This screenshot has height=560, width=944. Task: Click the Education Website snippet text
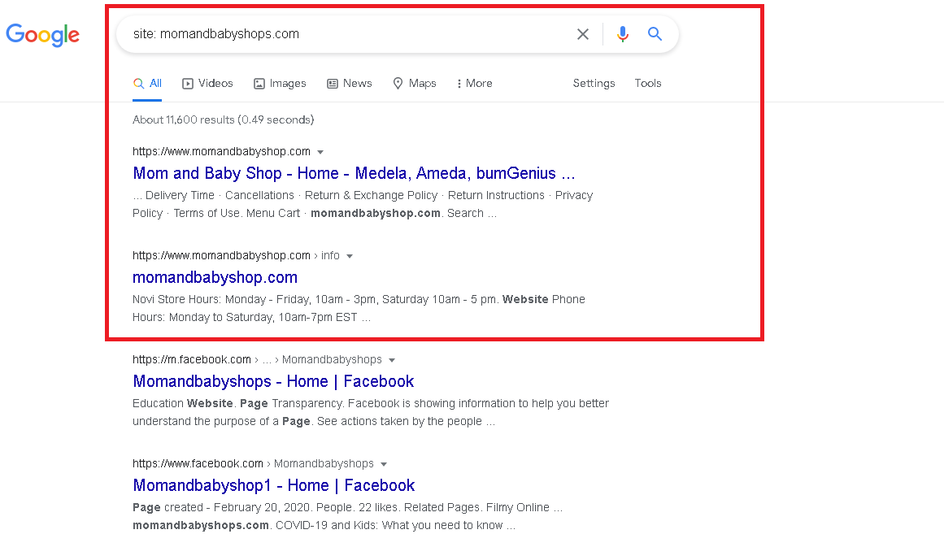[371, 412]
